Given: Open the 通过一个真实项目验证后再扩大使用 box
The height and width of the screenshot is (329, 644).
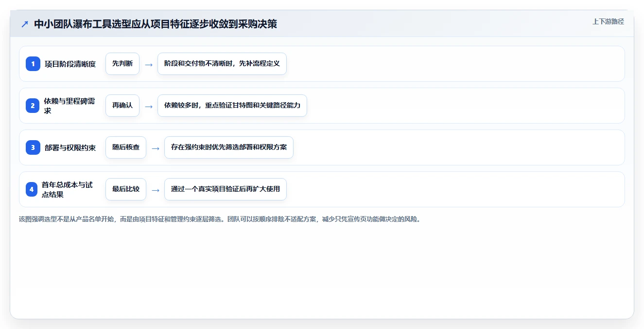Looking at the screenshot, I should pos(226,189).
